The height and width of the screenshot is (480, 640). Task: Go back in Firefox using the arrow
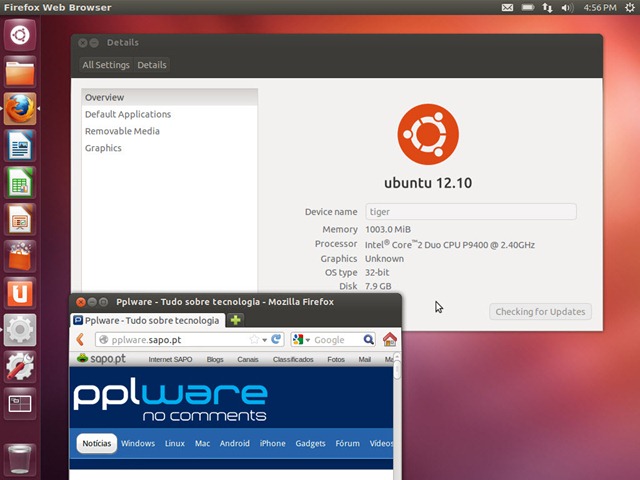click(80, 340)
